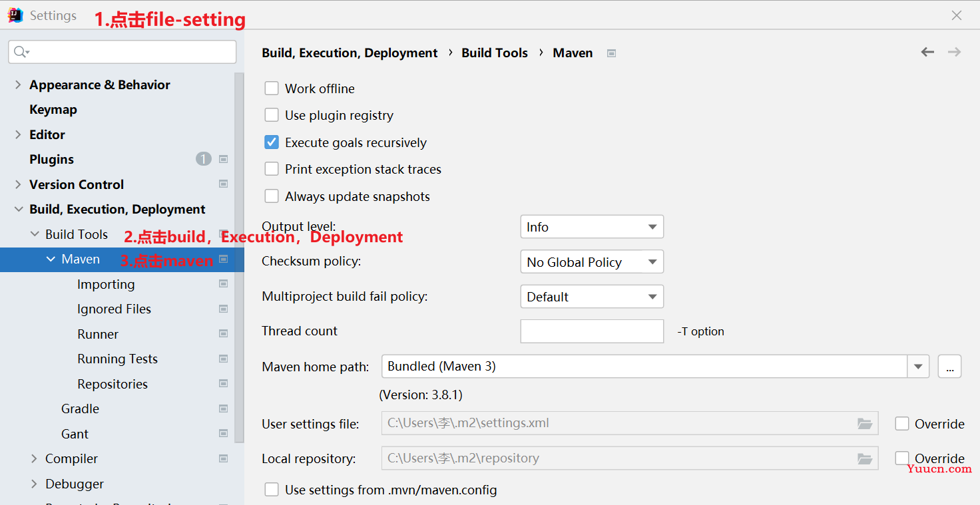The height and width of the screenshot is (505, 980).
Task: Click Build, Execution, Deployment breadcrumb
Action: click(x=350, y=53)
